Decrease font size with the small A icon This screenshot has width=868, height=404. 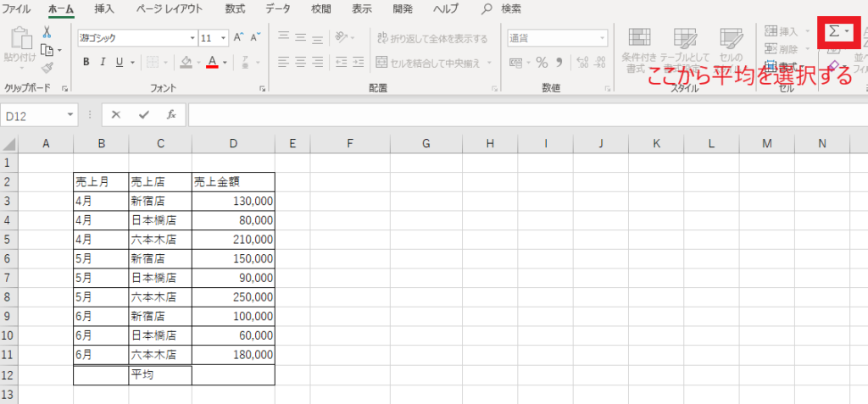click(255, 37)
